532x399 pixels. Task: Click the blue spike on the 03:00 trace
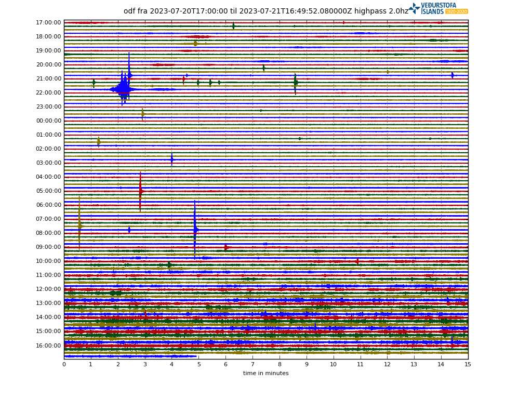click(x=171, y=159)
